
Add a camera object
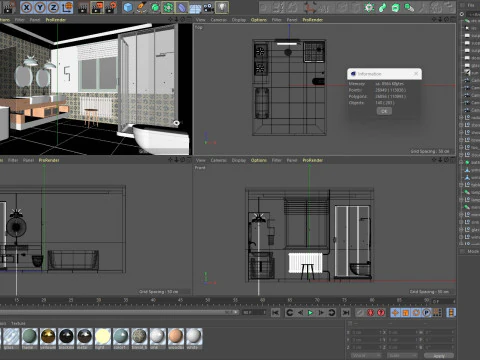(209, 7)
